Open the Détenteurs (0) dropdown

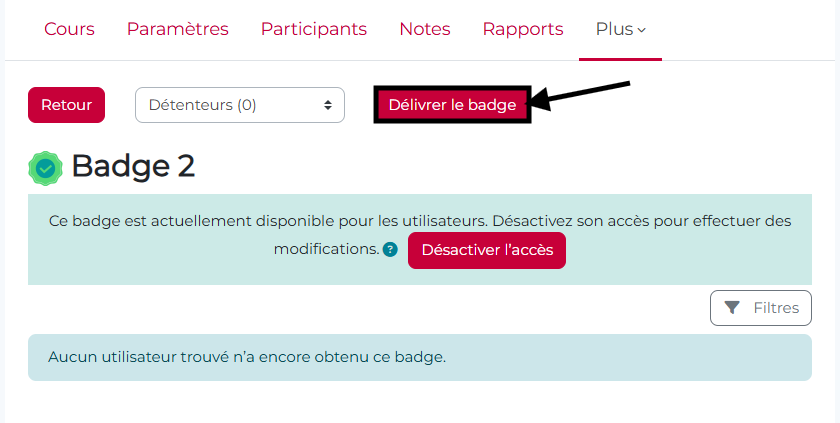pyautogui.click(x=238, y=105)
